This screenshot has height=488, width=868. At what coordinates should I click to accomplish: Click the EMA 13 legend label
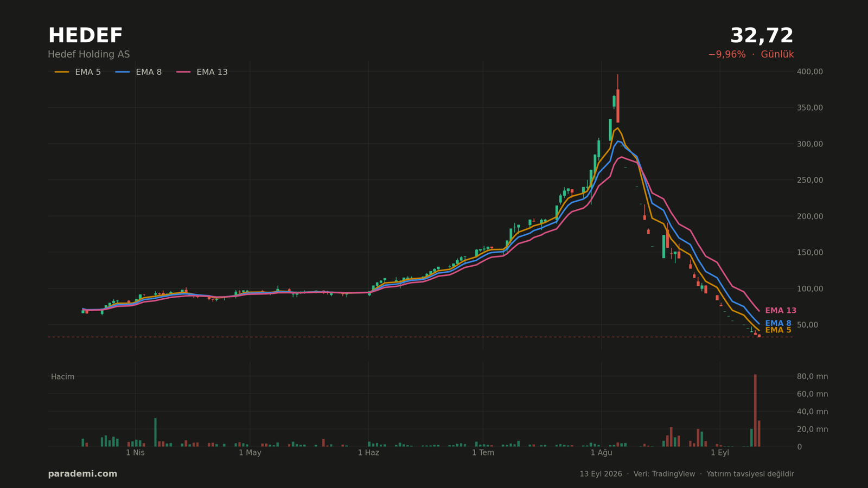[x=212, y=72]
